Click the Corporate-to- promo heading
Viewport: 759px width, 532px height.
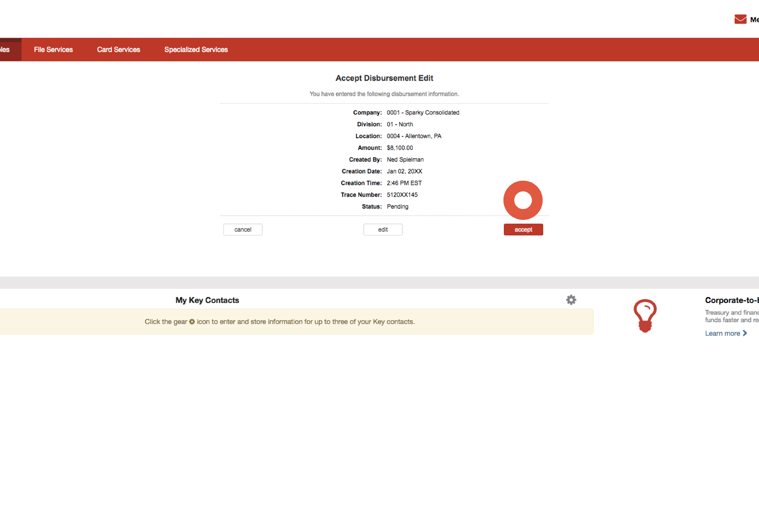(732, 301)
